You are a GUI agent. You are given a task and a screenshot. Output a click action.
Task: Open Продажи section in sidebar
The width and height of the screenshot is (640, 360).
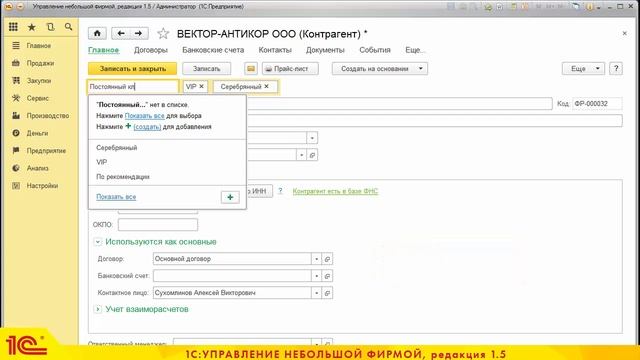click(40, 63)
